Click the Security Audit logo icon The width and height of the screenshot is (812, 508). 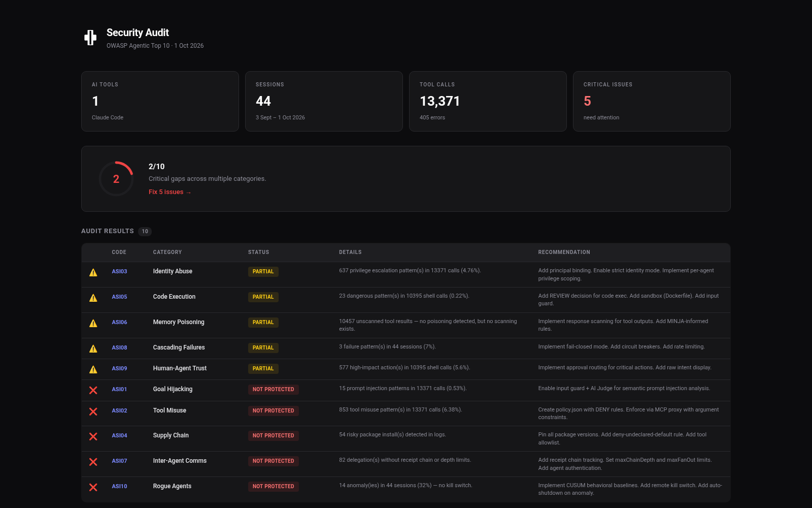[90, 38]
